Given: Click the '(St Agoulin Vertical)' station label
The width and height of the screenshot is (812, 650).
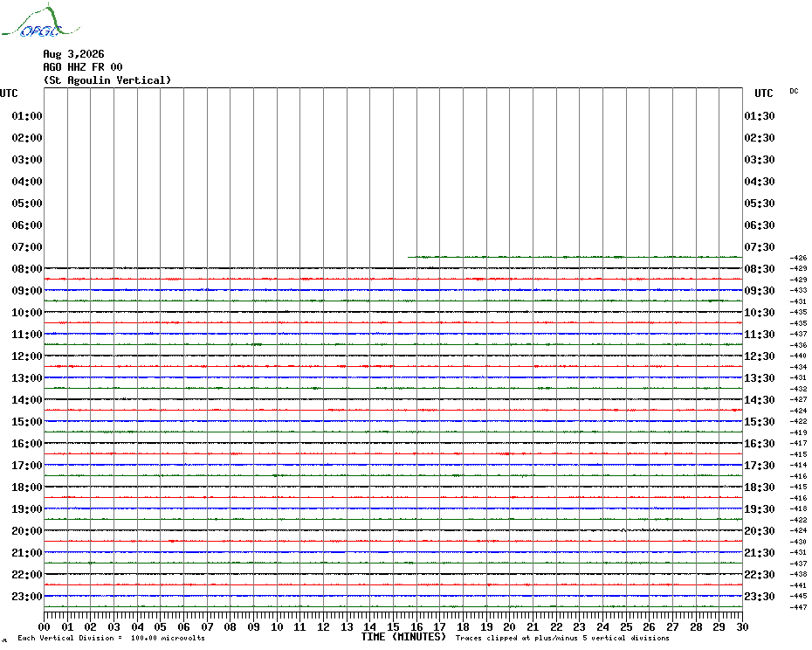Looking at the screenshot, I should pos(107,80).
